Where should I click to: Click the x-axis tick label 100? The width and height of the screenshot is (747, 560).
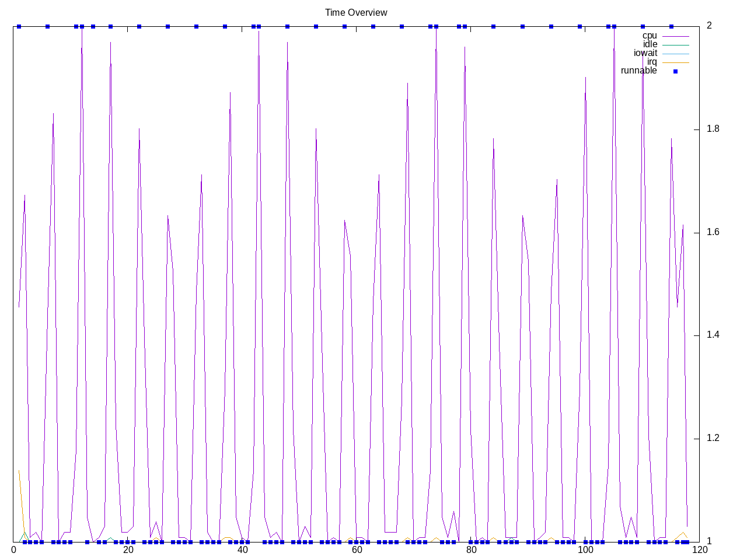tap(585, 549)
